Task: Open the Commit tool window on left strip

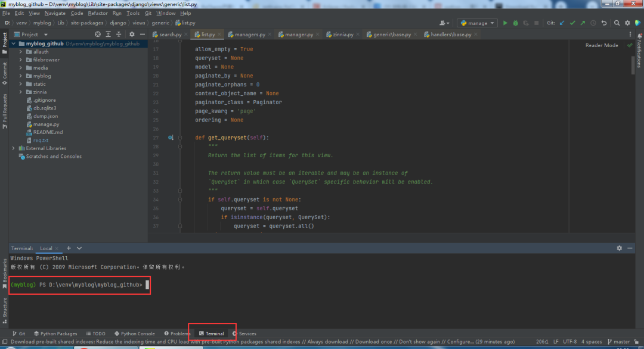Action: click(x=5, y=73)
